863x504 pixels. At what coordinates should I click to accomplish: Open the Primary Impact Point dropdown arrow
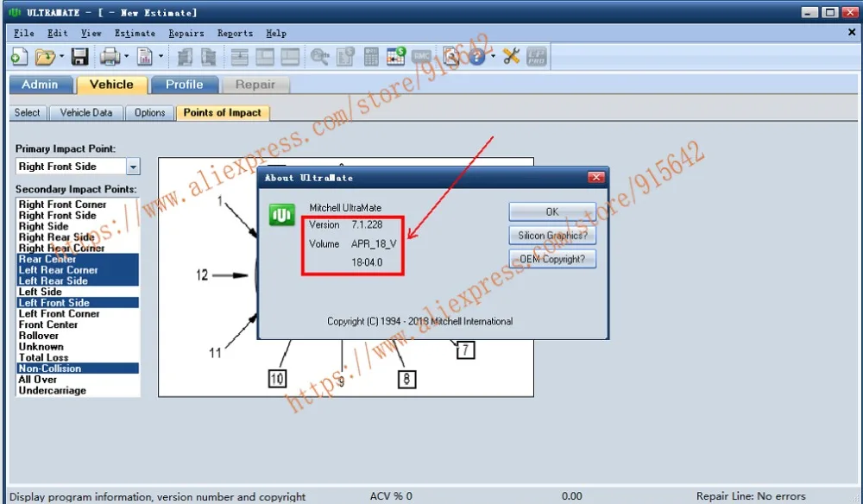(x=133, y=167)
